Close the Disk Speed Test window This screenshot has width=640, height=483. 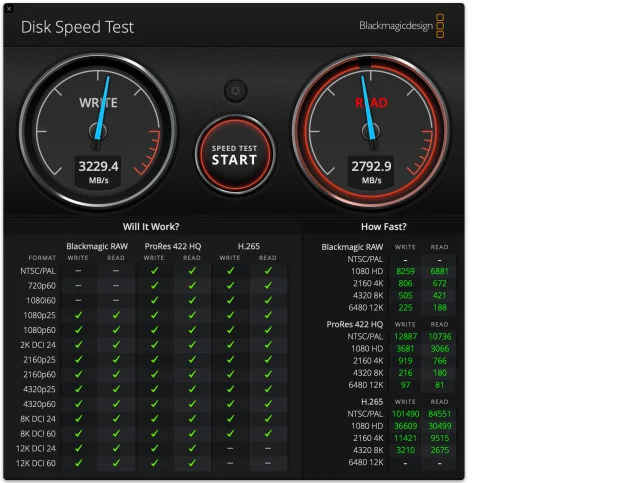click(9, 7)
